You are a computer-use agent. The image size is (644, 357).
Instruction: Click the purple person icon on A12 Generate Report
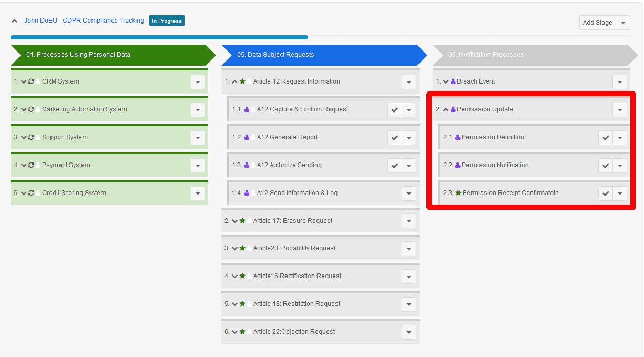247,137
